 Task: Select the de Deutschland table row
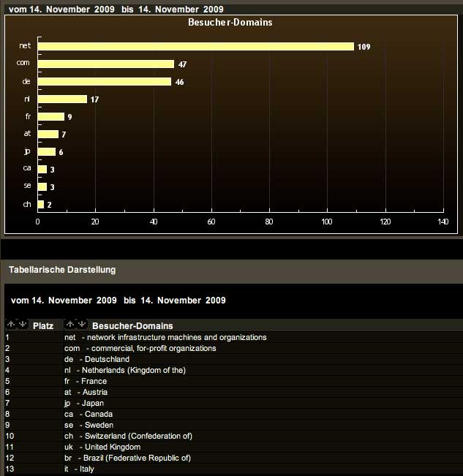pyautogui.click(x=97, y=359)
